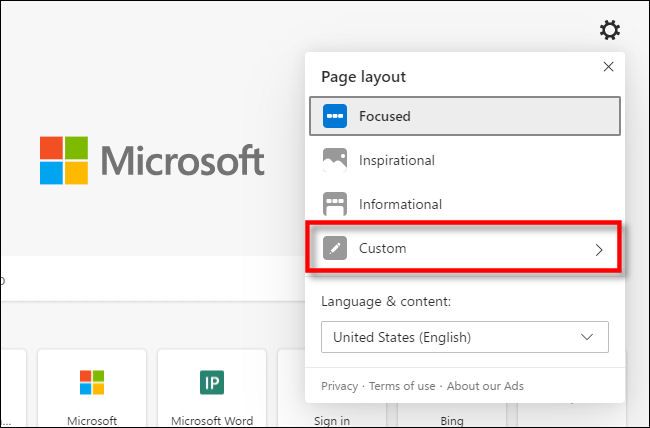Click the Custom option chevron arrow
This screenshot has width=650, height=428.
click(x=599, y=249)
